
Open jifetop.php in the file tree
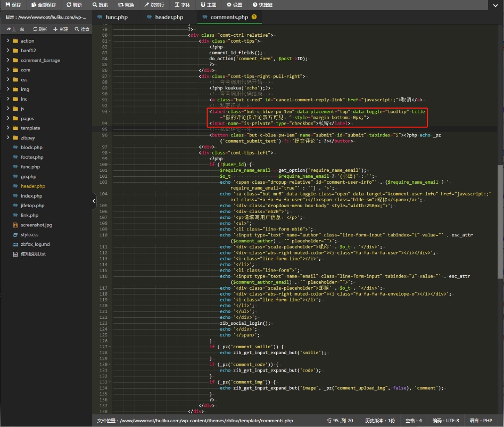point(32,206)
